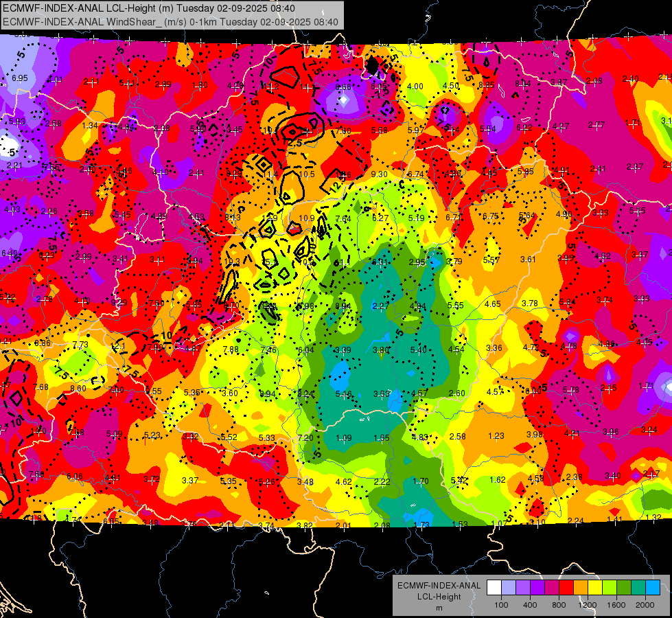Viewport: 672px width, 618px height.
Task: Click the legend tick label 1600
Action: point(616,605)
